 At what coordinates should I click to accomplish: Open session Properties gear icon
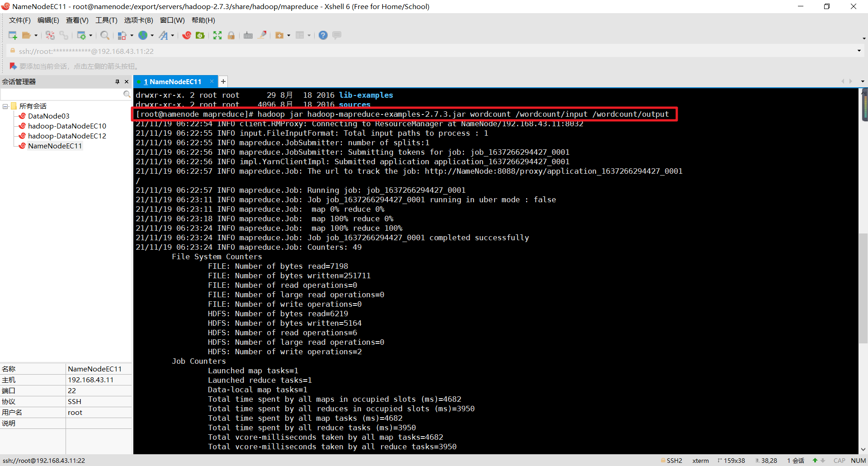coord(81,35)
